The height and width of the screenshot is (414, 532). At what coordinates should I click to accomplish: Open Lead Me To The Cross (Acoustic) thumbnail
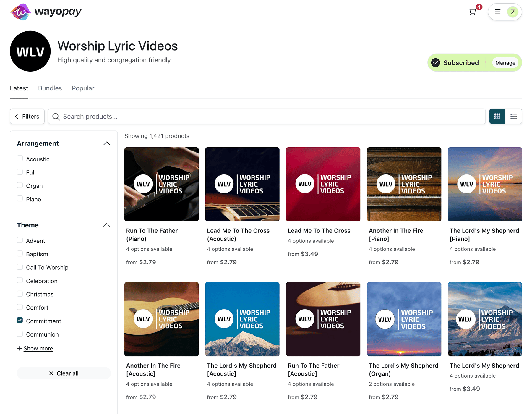coord(242,184)
